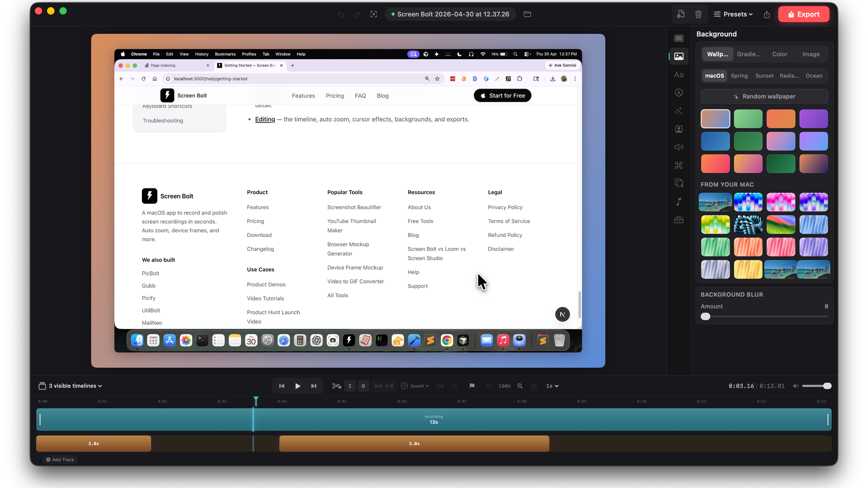The image size is (868, 488).
Task: Click the trash delete icon in top bar
Action: coord(698,14)
